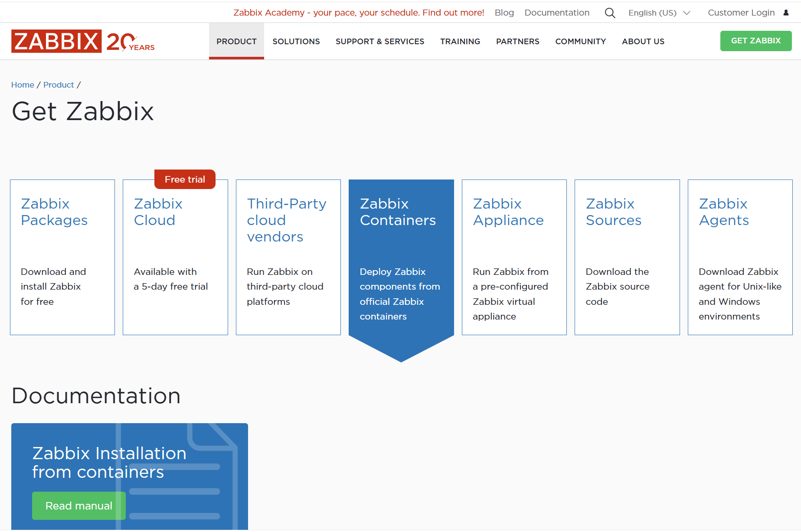Open the Support & Services menu
The width and height of the screenshot is (801, 532).
coord(379,42)
